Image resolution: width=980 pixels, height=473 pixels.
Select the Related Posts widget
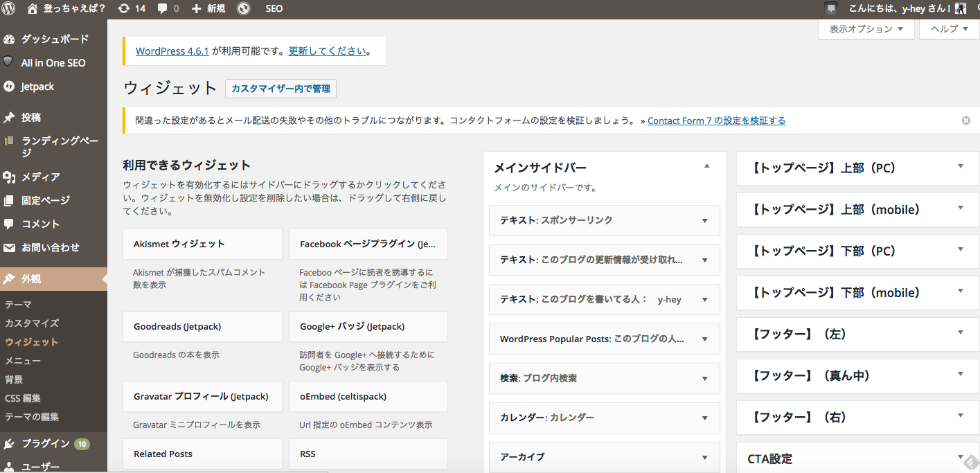[x=202, y=454]
